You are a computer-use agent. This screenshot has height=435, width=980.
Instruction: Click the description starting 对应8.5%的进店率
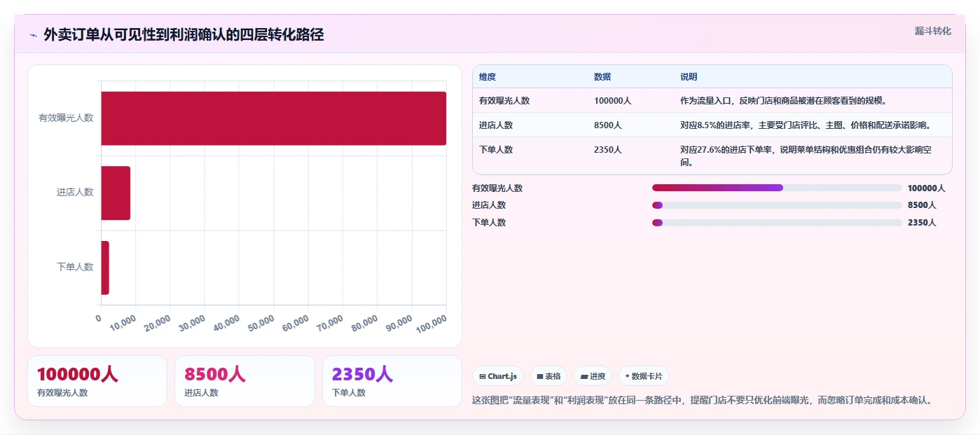coord(806,125)
